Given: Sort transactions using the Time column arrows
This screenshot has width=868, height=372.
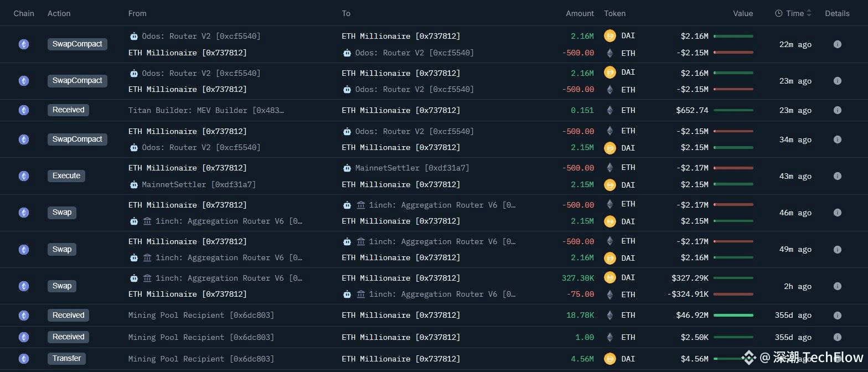Looking at the screenshot, I should coord(809,13).
